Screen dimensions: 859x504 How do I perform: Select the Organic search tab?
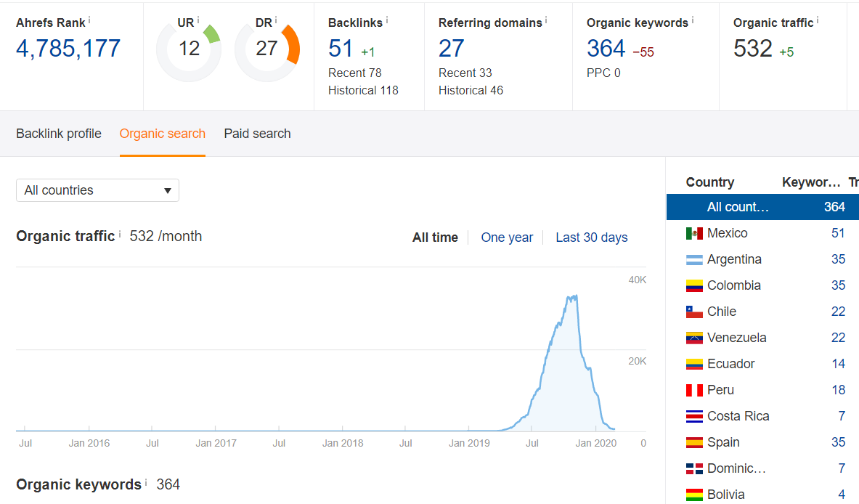point(162,134)
